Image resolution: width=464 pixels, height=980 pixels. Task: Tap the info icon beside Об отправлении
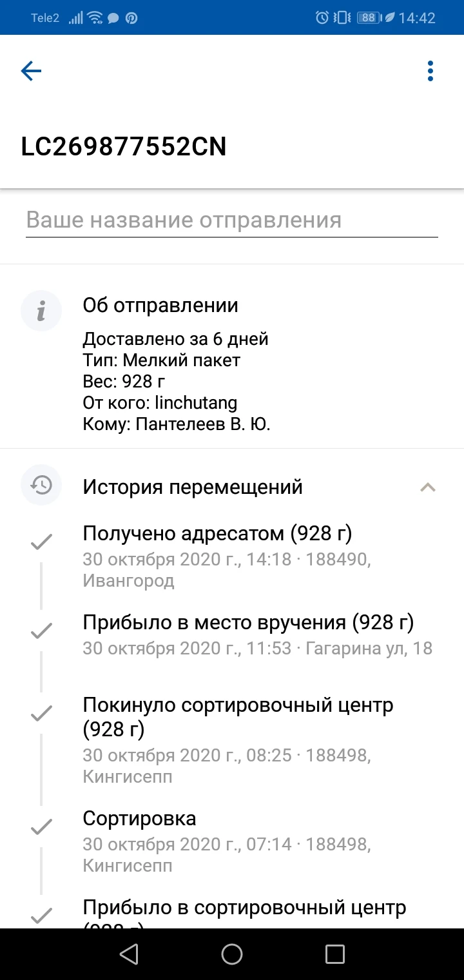pos(41,311)
